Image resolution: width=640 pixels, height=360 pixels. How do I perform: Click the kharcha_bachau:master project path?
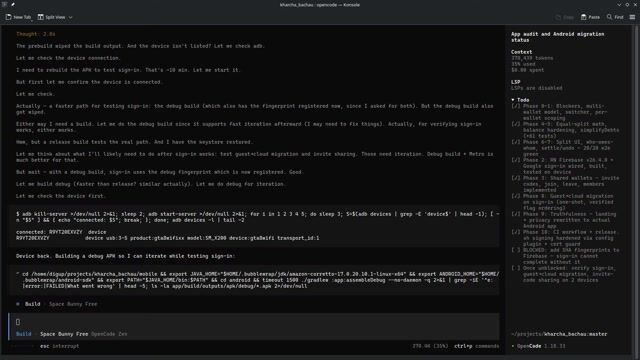pyautogui.click(x=559, y=334)
